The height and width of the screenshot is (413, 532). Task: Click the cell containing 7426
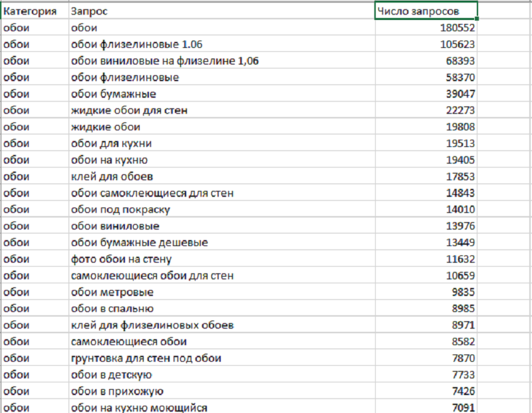(x=426, y=391)
